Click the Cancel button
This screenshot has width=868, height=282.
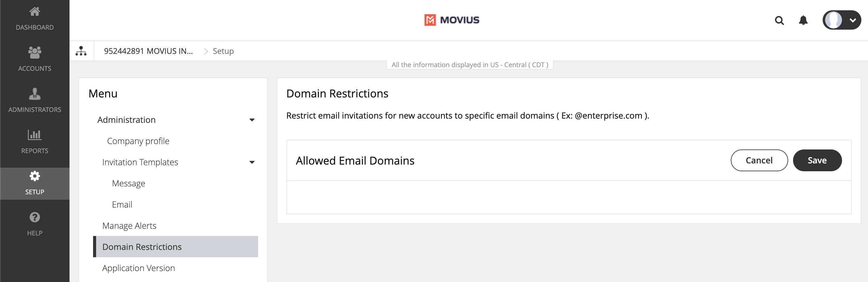[759, 161]
